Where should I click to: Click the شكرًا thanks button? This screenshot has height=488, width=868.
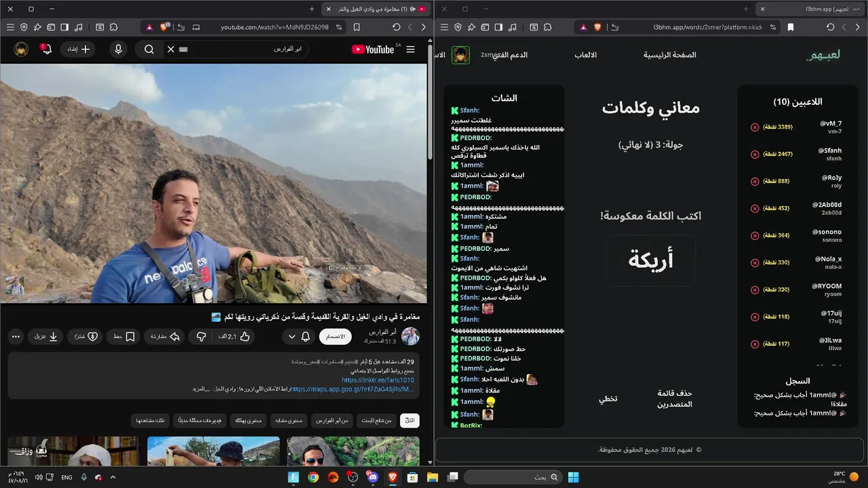point(85,336)
